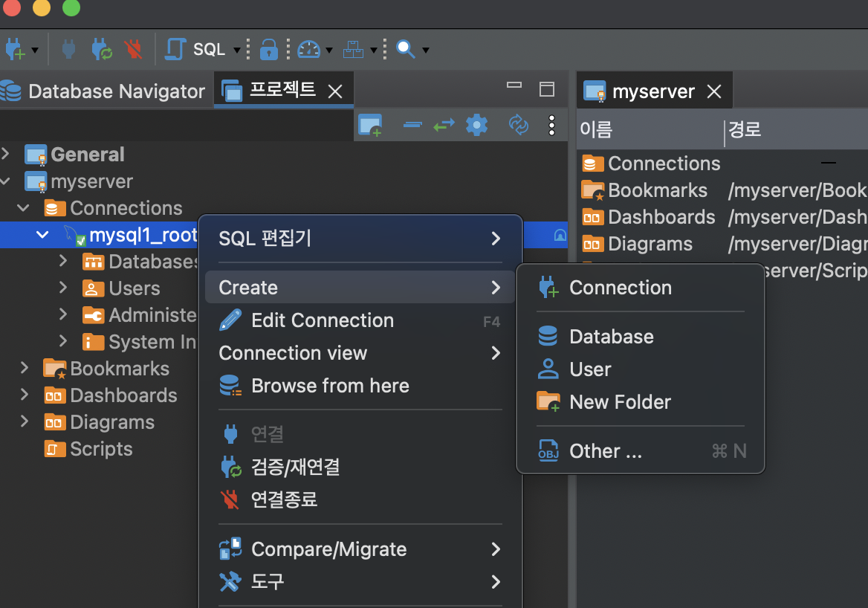868x608 pixels.
Task: Open the SQL editor toolbar button
Action: tap(196, 49)
